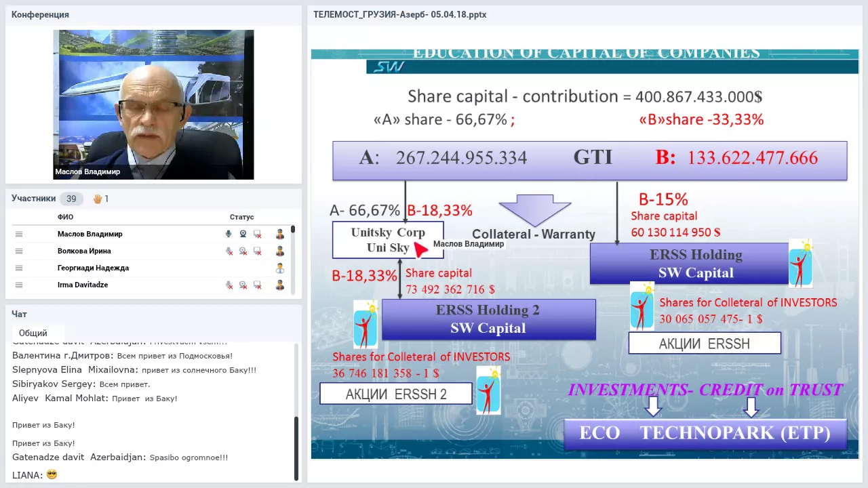The image size is (868, 488).
Task: Click the LIANA emoji chat message
Action: point(35,475)
